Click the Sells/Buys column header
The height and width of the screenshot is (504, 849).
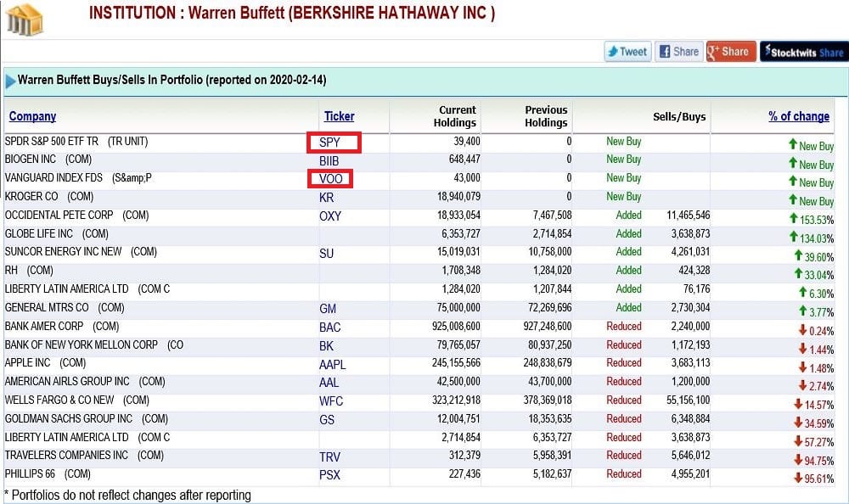point(679,117)
